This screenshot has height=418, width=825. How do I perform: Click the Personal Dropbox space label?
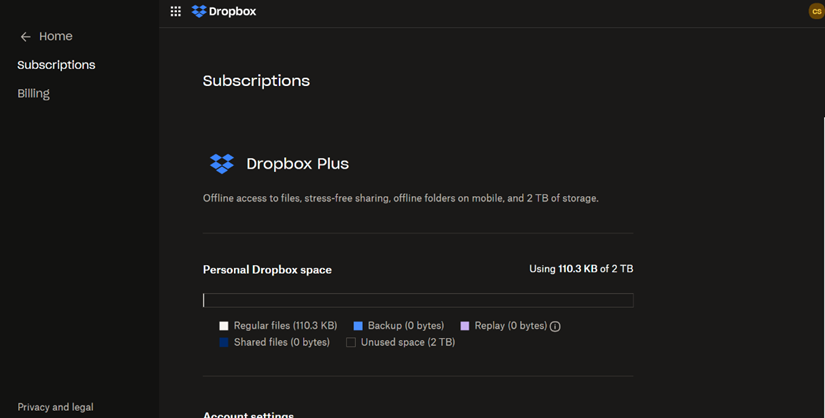pos(267,270)
